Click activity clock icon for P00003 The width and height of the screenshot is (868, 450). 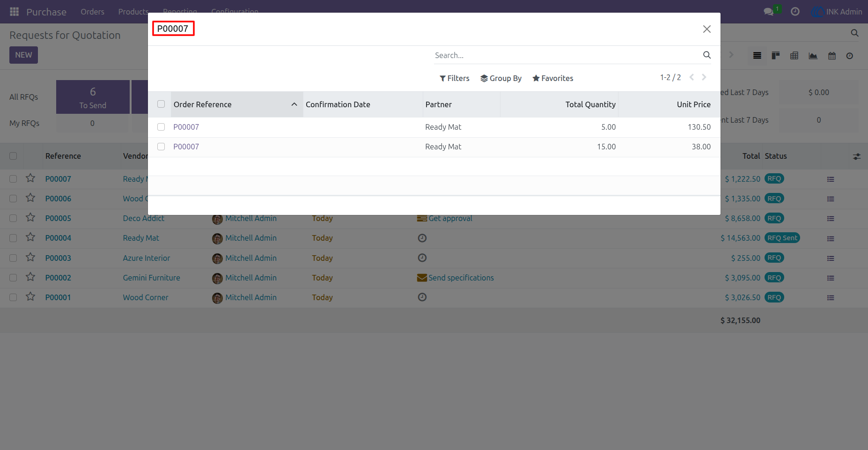point(422,258)
